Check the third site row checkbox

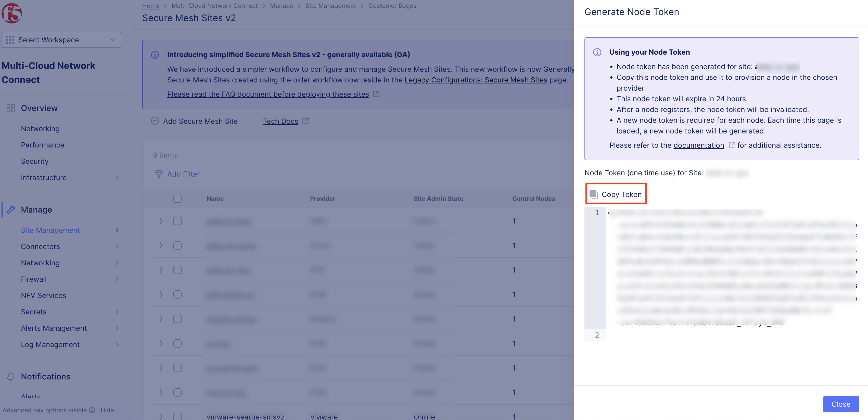coord(177,270)
